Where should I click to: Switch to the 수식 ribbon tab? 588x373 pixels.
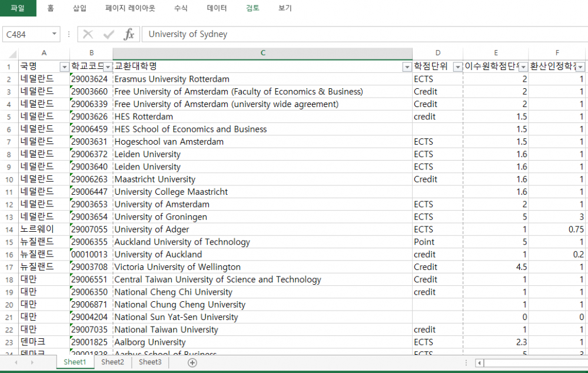point(181,8)
